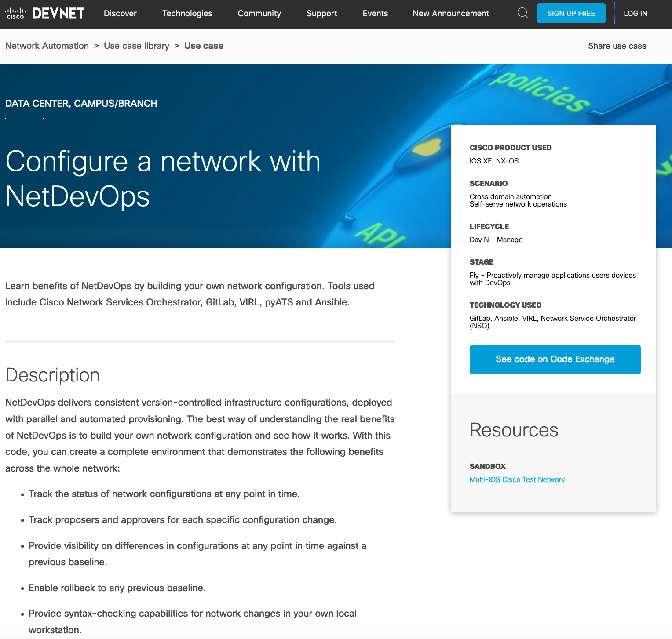Click the Cisco DevNet logo
The width and height of the screenshot is (672, 639).
click(45, 14)
